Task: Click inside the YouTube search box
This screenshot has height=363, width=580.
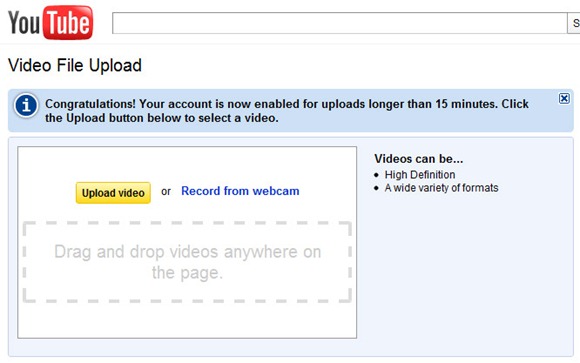Action: (340, 23)
